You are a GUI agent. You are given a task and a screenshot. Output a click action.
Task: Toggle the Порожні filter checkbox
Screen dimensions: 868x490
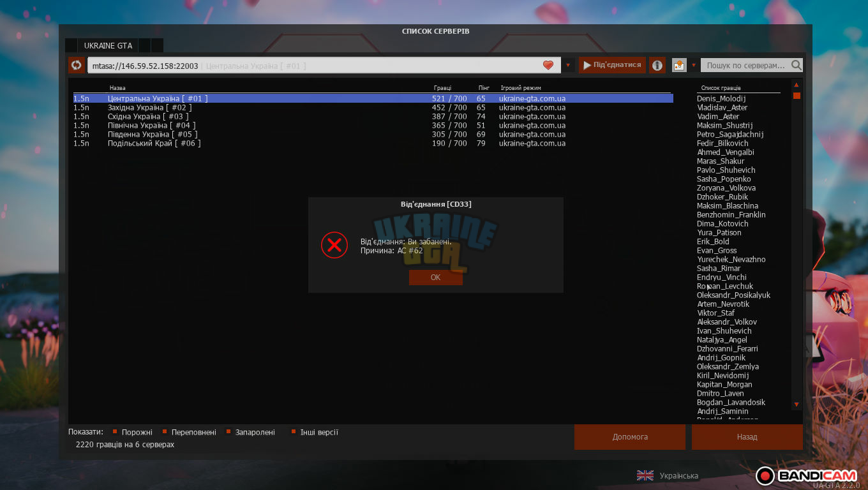(115, 432)
